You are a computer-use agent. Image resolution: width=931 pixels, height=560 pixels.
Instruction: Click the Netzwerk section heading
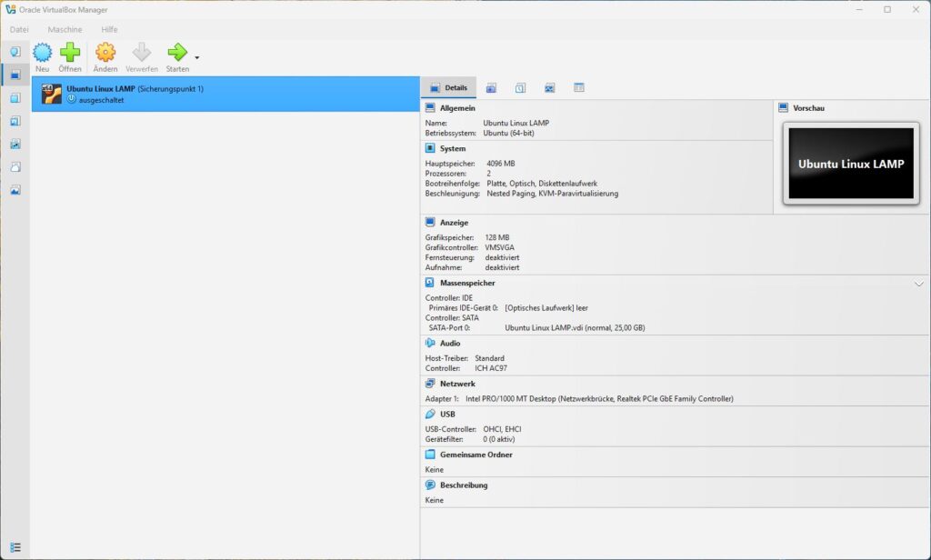[x=457, y=384]
